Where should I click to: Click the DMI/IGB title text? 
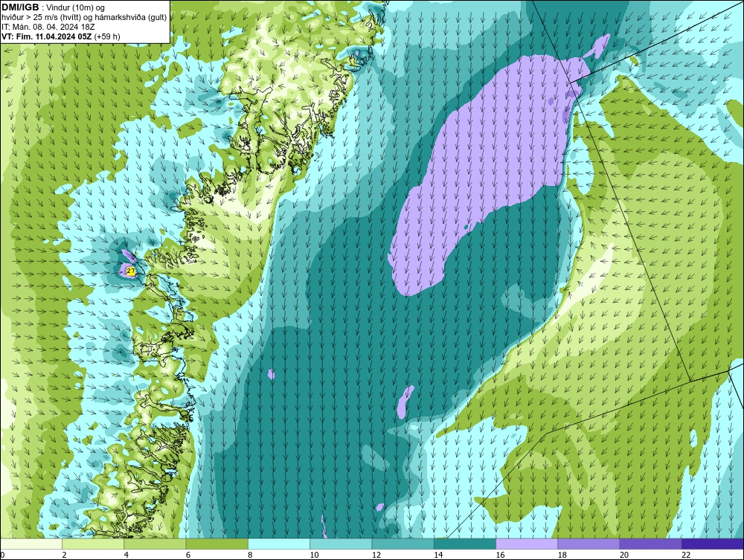point(20,7)
